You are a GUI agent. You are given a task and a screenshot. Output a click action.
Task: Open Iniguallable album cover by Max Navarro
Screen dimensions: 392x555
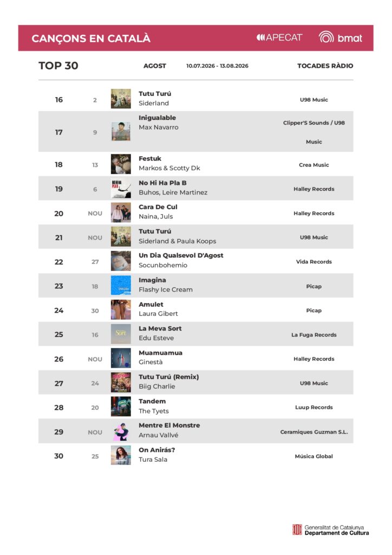(x=121, y=132)
